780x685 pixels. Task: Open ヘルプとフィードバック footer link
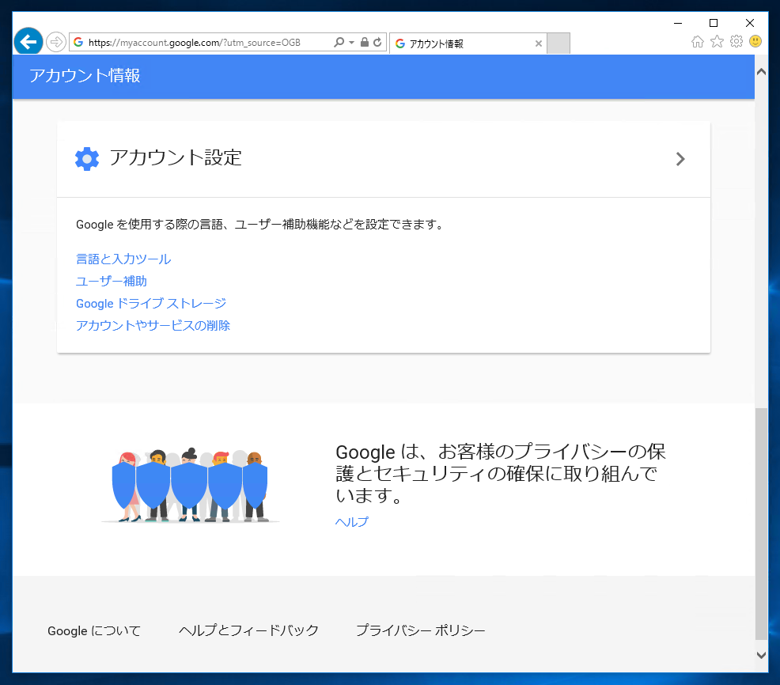coord(249,630)
